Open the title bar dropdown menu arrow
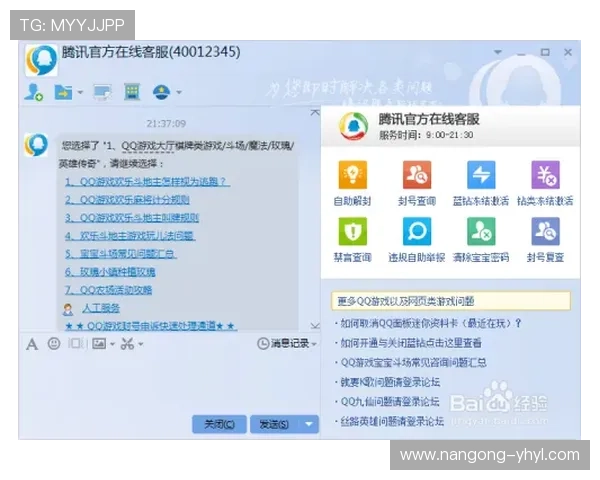 point(498,52)
